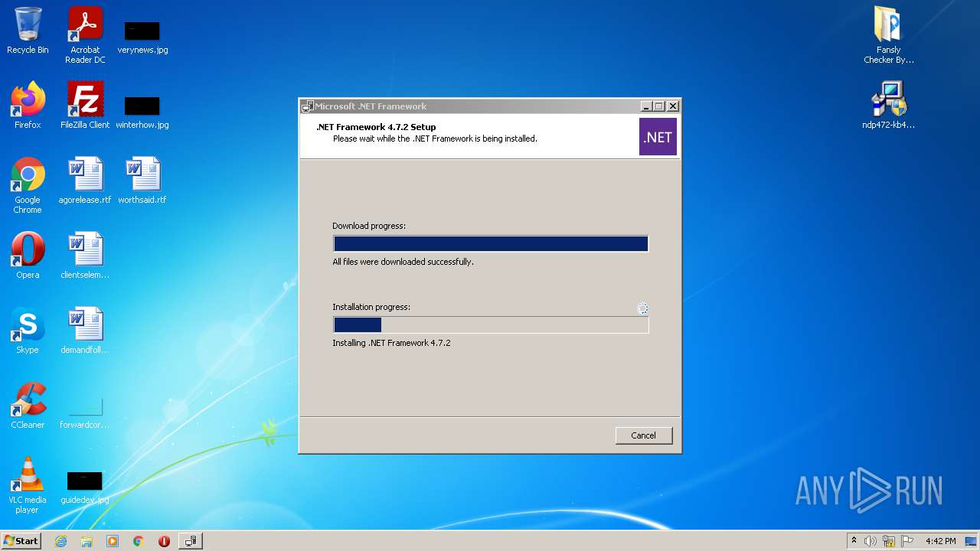The height and width of the screenshot is (551, 980).
Task: Click the Installation progress bar
Action: [x=491, y=324]
